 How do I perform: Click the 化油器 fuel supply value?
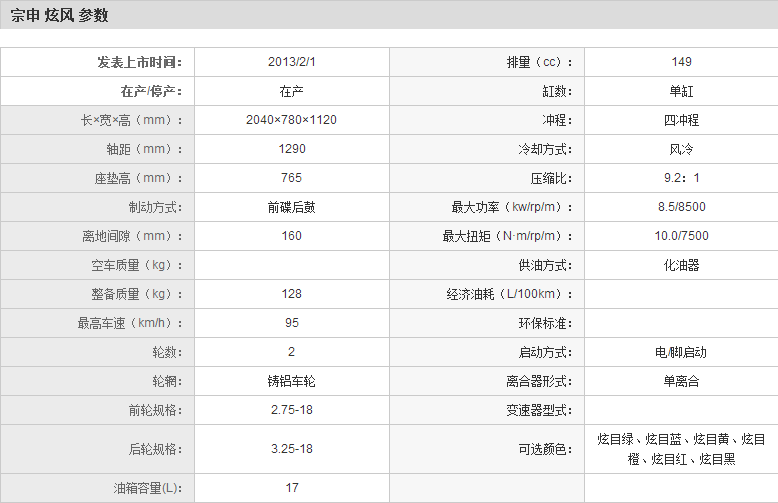(681, 266)
